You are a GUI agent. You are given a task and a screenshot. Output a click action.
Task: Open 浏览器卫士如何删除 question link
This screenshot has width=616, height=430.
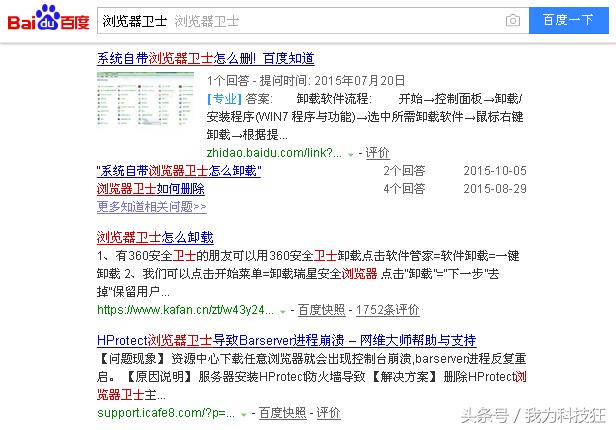tap(150, 189)
